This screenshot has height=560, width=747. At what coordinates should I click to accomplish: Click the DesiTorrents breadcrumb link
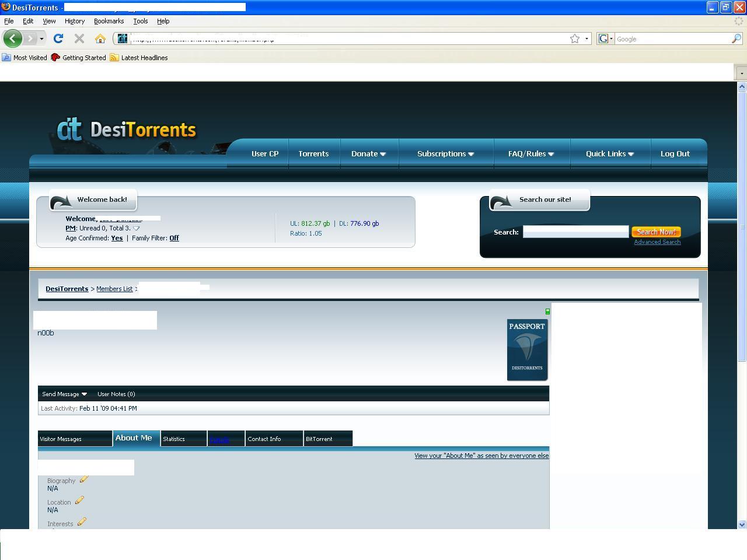(67, 289)
